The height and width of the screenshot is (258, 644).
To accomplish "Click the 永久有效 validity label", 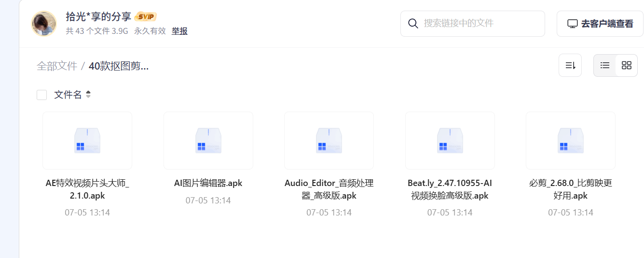I will 150,31.
